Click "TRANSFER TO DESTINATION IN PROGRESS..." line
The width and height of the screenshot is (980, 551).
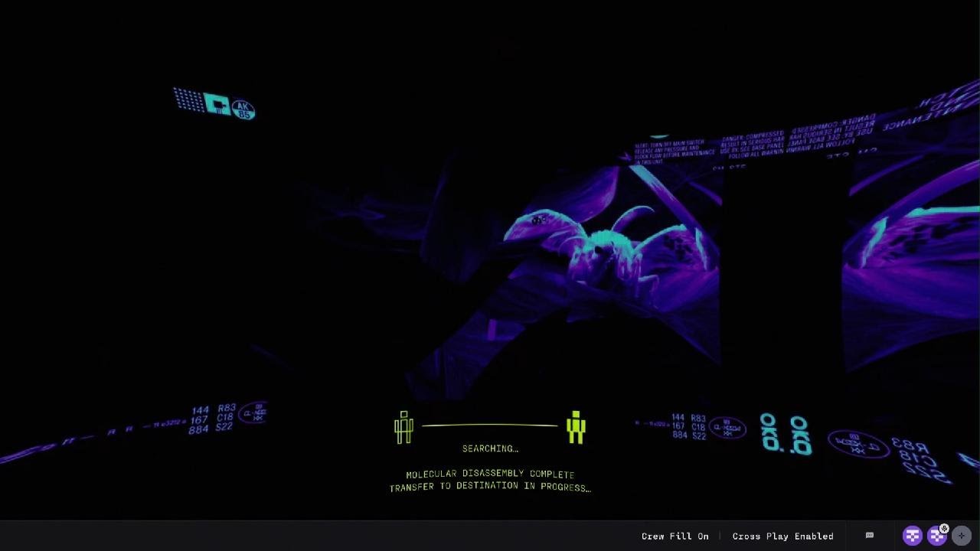490,487
